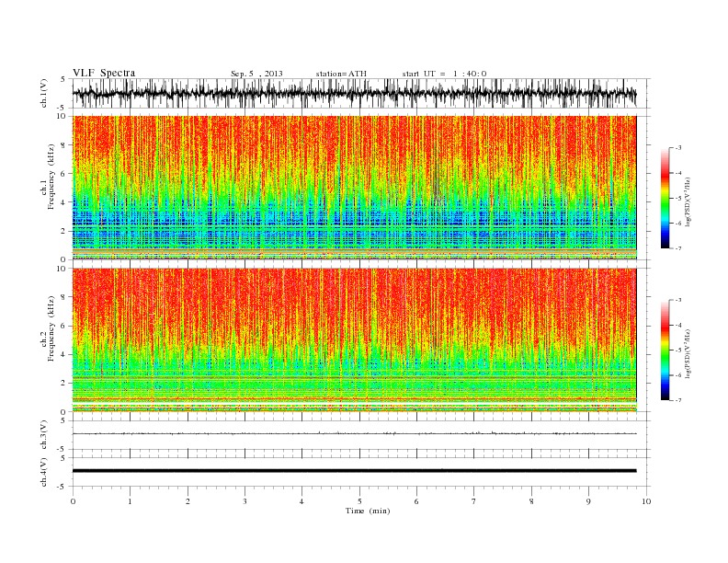
Task: Click the "-7" tick on ch.2 colorbar
Action: pyautogui.click(x=677, y=400)
